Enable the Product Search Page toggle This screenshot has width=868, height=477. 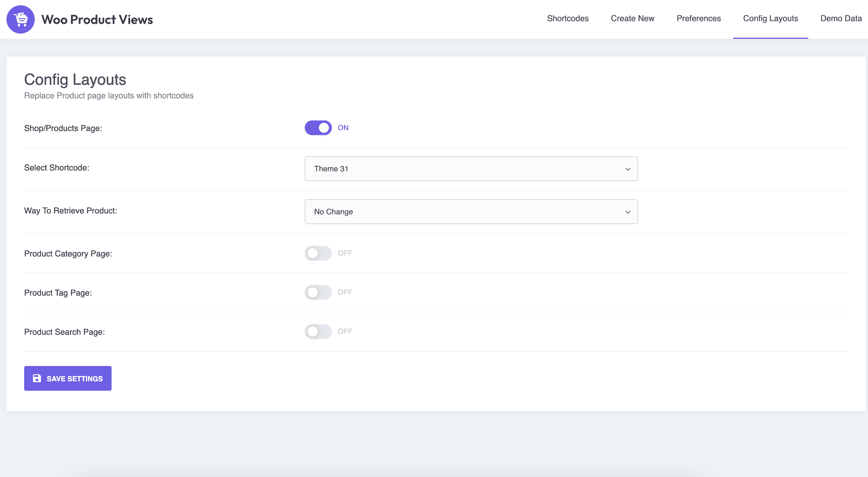click(x=318, y=331)
